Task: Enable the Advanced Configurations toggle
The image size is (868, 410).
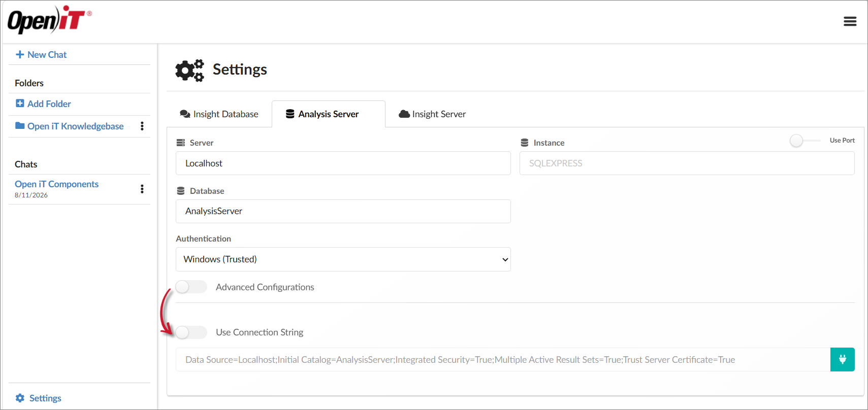Action: (x=191, y=287)
